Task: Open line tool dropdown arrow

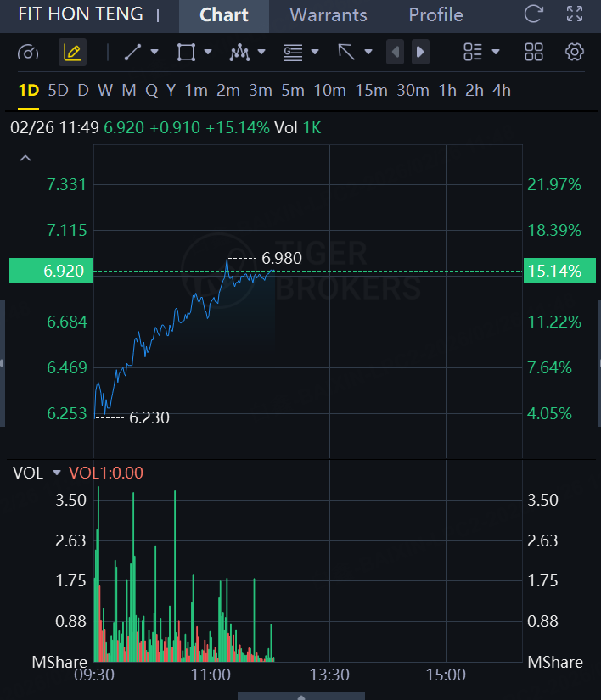Action: click(x=154, y=53)
